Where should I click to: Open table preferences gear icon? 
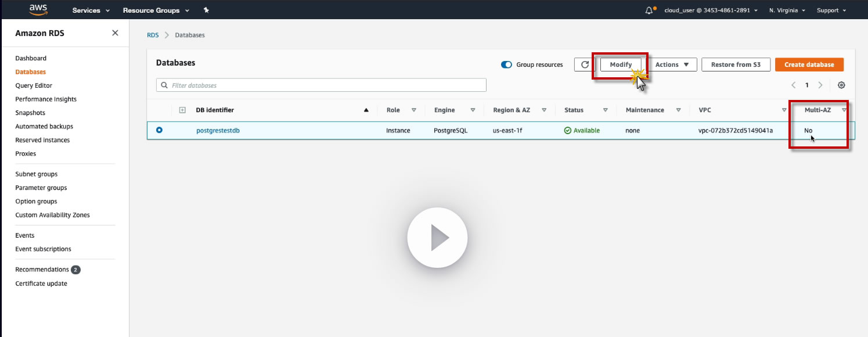pyautogui.click(x=841, y=85)
